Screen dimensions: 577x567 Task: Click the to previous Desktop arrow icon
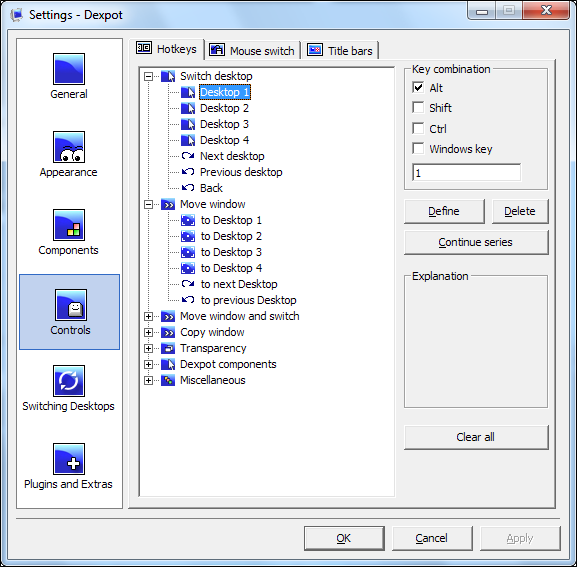(x=188, y=300)
